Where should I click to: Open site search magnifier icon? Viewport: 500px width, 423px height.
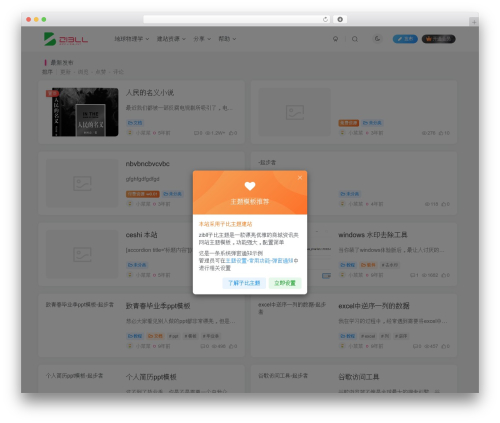click(x=355, y=39)
